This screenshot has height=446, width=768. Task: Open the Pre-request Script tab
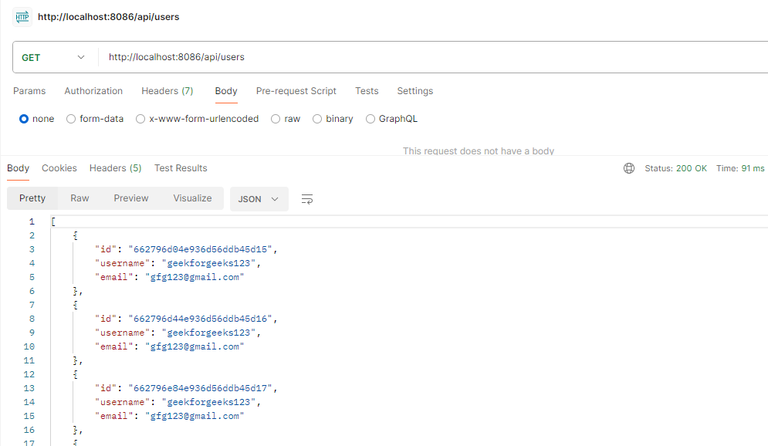296,91
